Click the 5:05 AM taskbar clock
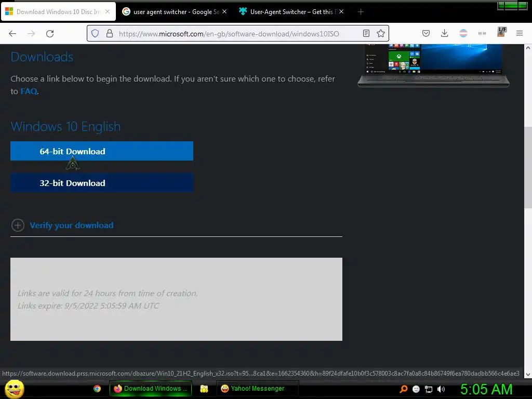The height and width of the screenshot is (399, 532). [x=486, y=389]
